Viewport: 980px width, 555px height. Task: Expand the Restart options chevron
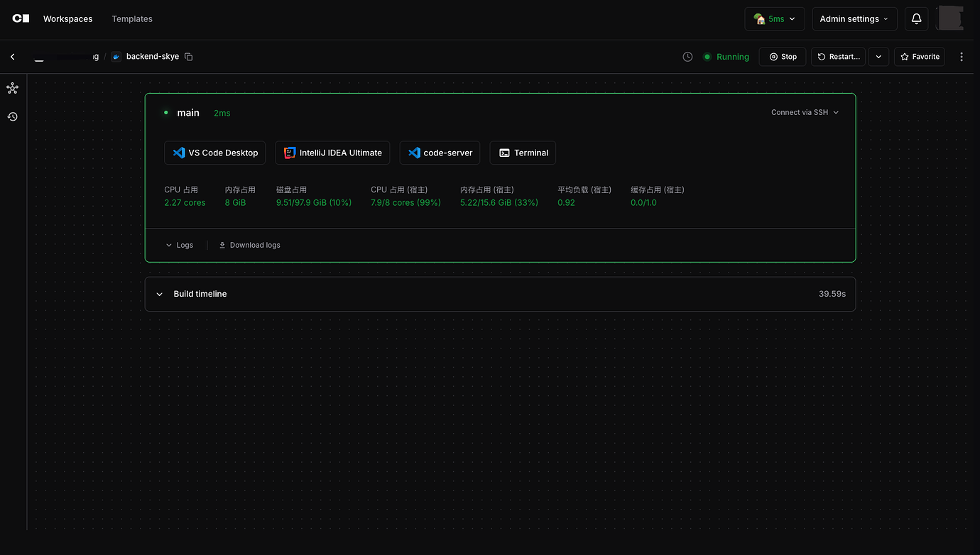[878, 57]
